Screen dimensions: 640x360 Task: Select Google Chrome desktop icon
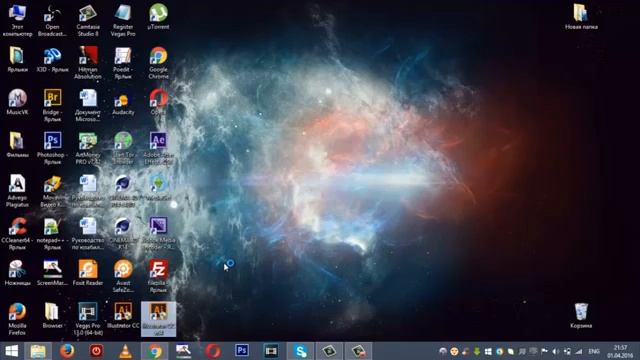pyautogui.click(x=158, y=63)
